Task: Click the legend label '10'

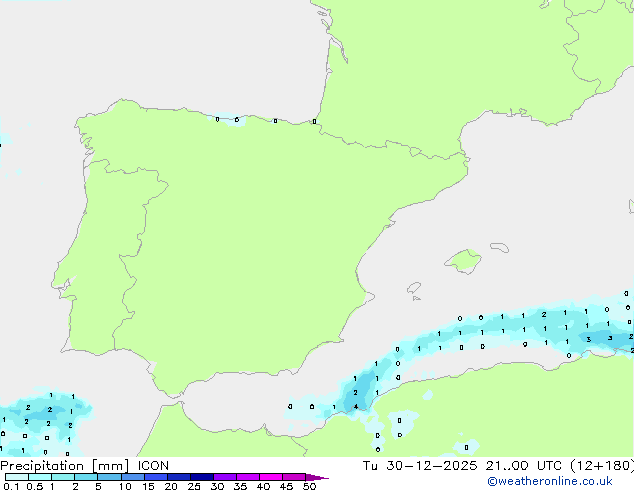Action: 125,486
